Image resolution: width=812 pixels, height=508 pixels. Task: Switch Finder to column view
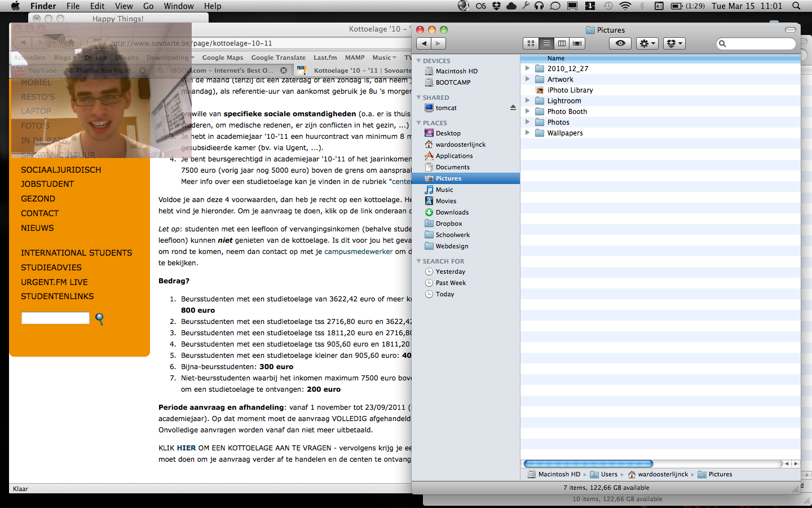562,43
